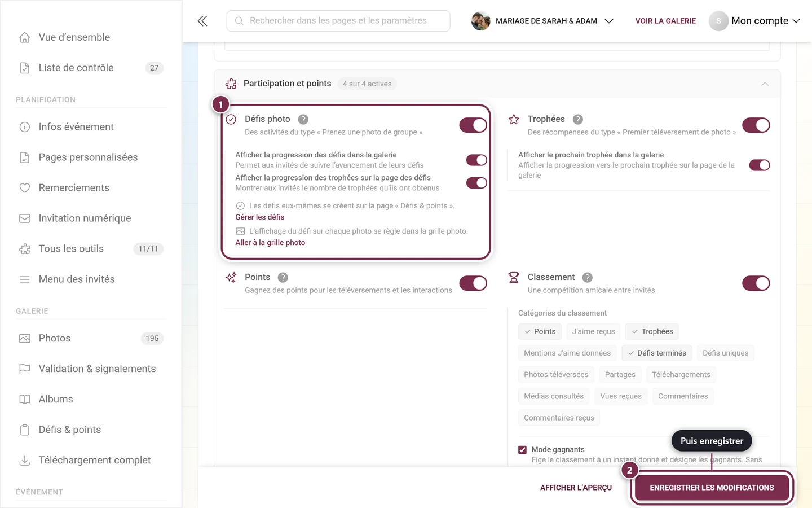Click the download icon for Téléchargement complet
The height and width of the screenshot is (508, 812).
[25, 460]
